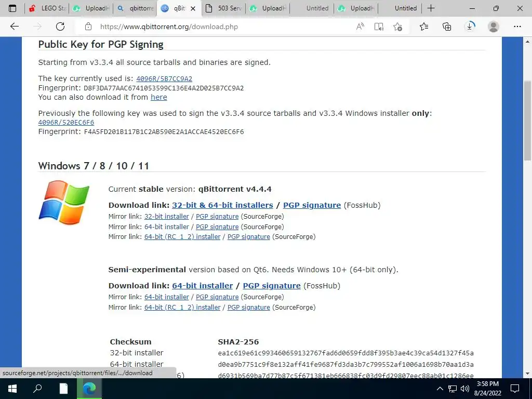The width and height of the screenshot is (532, 399).
Task: Download 32-bit & 64-bit installers from FossHub
Action: [x=222, y=205]
